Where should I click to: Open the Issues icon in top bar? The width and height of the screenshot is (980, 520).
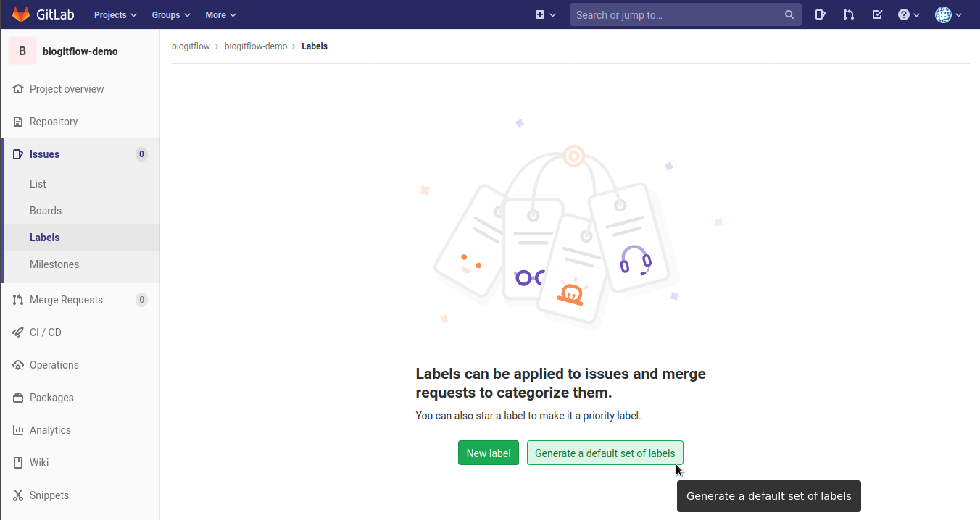(x=820, y=14)
